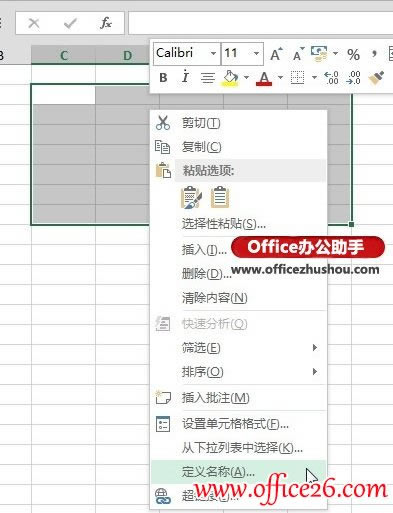Click the hyperlink globe icon at menu bottom
The height and width of the screenshot is (513, 393).
(x=163, y=496)
